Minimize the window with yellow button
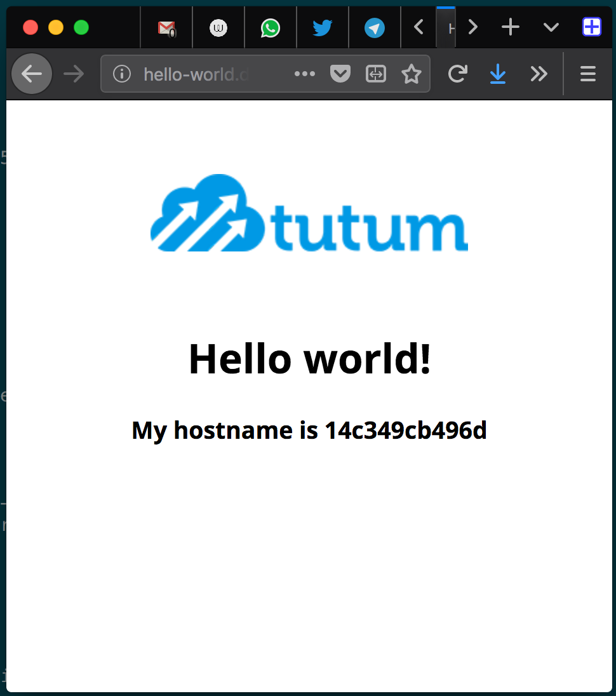The width and height of the screenshot is (616, 696). [56, 27]
